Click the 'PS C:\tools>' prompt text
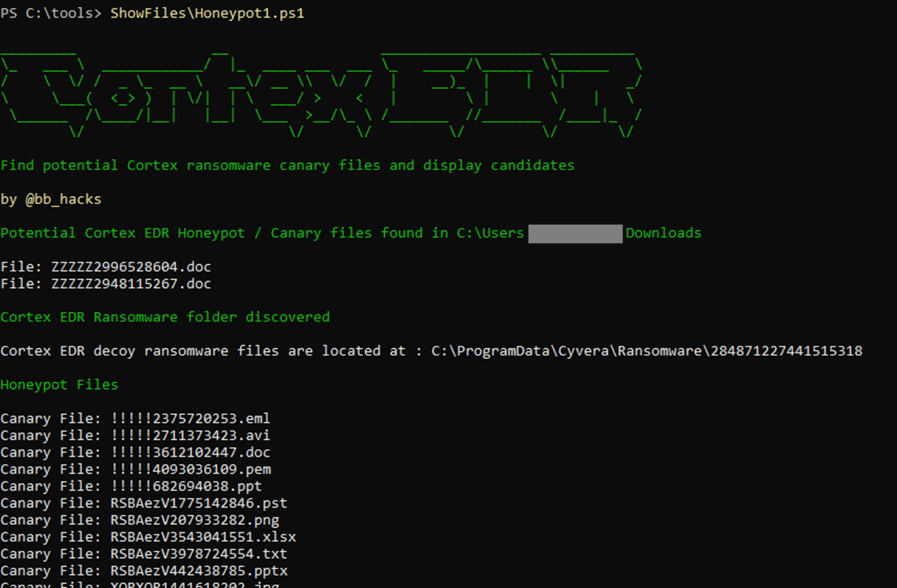 51,13
